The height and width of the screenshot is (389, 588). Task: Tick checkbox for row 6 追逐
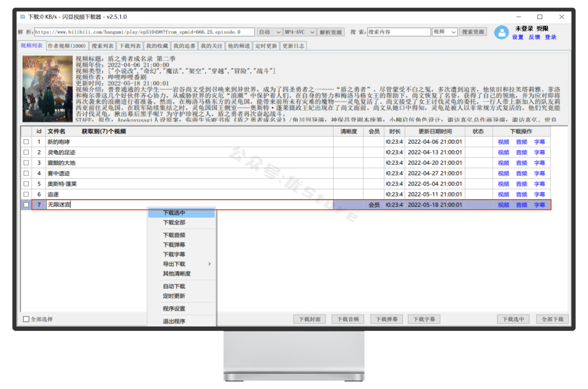[x=26, y=195]
